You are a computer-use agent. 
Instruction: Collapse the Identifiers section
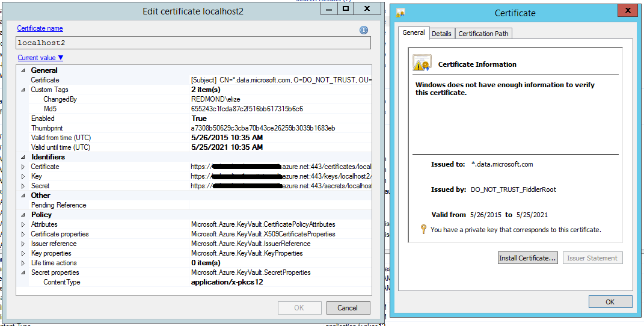(x=23, y=157)
